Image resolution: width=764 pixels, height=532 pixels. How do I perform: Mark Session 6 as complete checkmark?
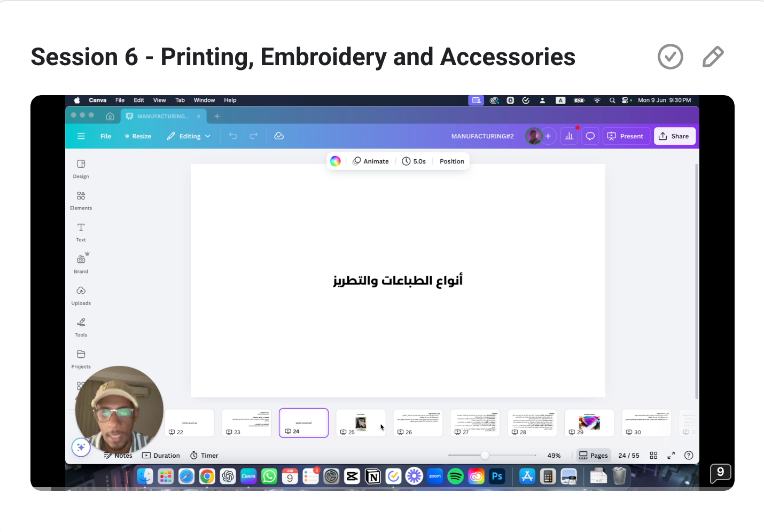click(670, 57)
